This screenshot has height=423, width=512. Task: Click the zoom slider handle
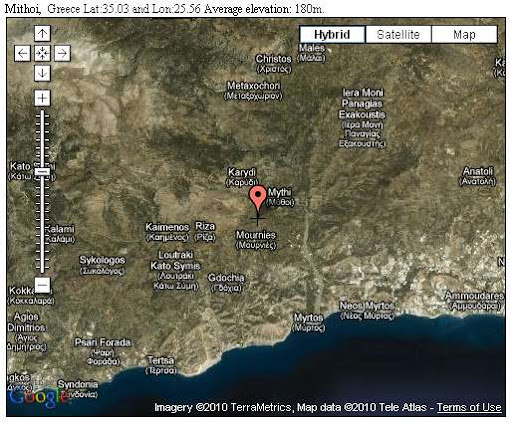[x=42, y=172]
